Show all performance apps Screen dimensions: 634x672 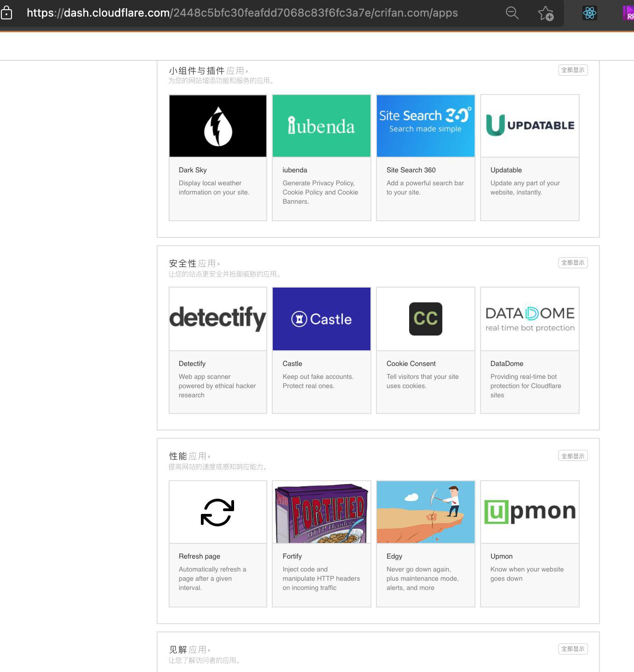point(573,456)
